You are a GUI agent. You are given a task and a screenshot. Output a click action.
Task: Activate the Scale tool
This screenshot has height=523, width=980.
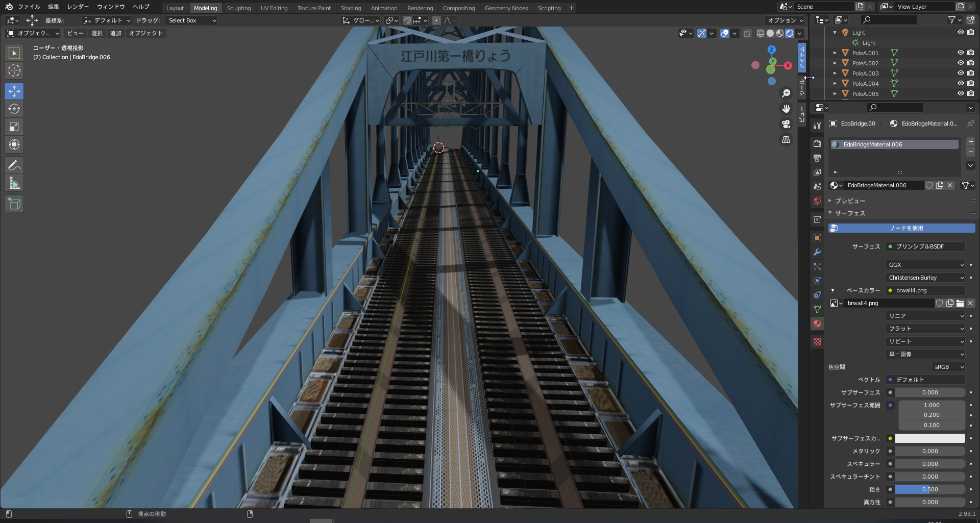pos(14,127)
